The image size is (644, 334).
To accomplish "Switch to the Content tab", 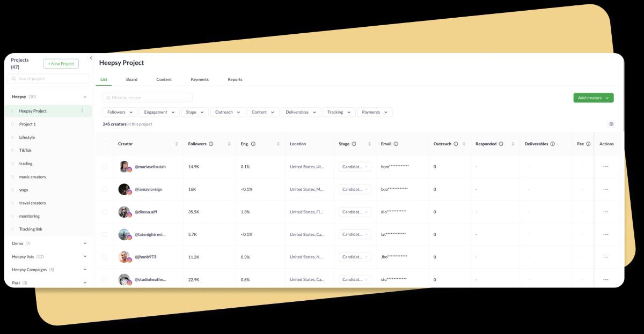I will pyautogui.click(x=164, y=79).
